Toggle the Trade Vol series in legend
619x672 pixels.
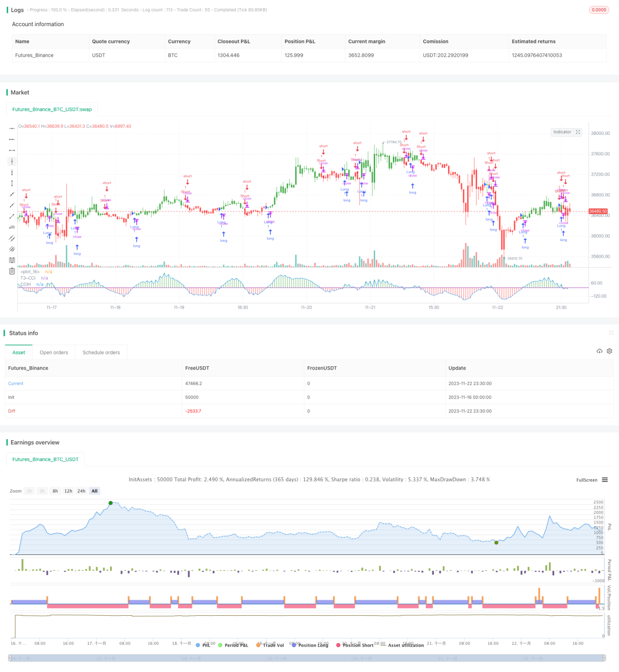[x=270, y=645]
